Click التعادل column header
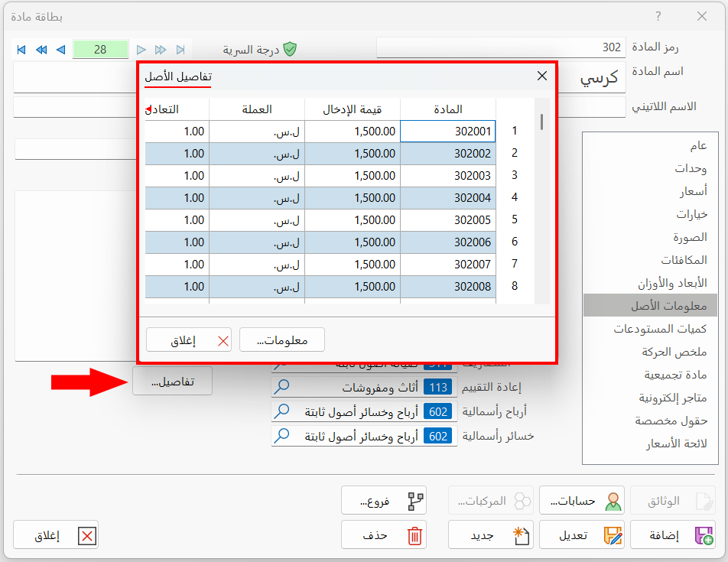The height and width of the screenshot is (562, 728). pos(177,109)
